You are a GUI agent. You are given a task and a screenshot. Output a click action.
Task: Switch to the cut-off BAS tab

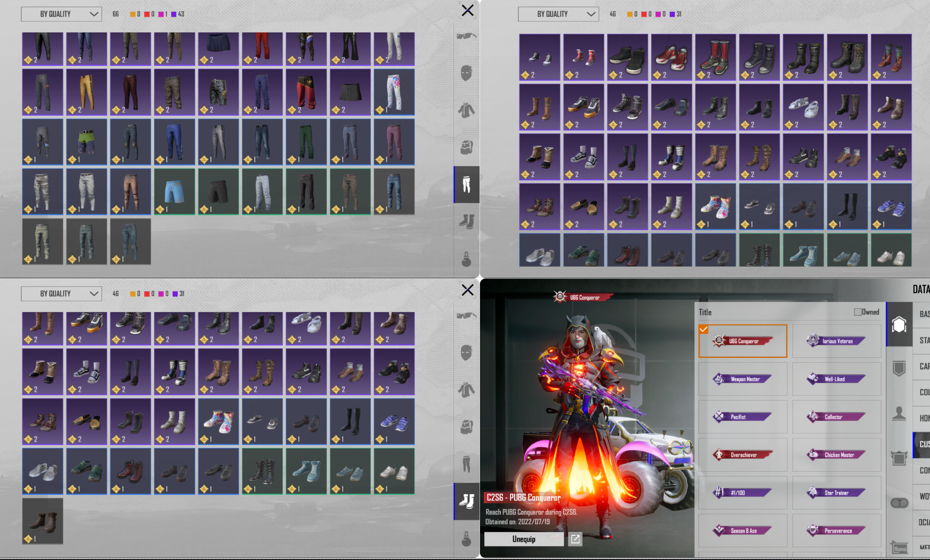(x=921, y=314)
